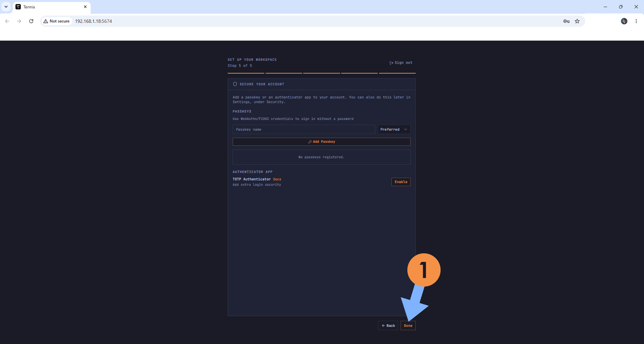Image resolution: width=644 pixels, height=344 pixels.
Task: Click the Add Passkey button
Action: [321, 142]
